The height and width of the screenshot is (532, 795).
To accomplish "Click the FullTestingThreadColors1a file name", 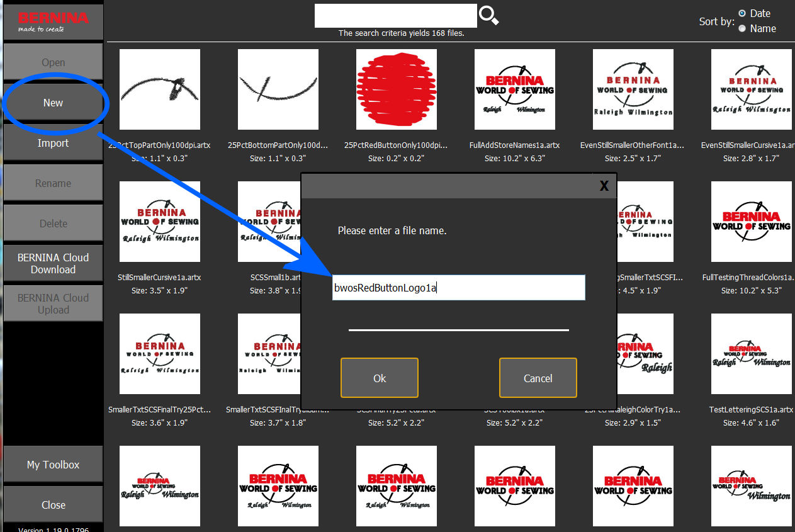I will click(x=748, y=277).
